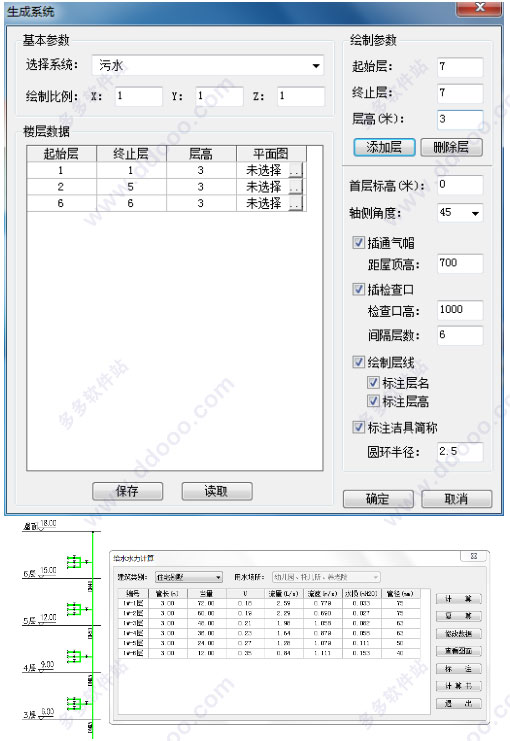Click the X scale input field
This screenshot has height=741, width=510.
point(138,96)
